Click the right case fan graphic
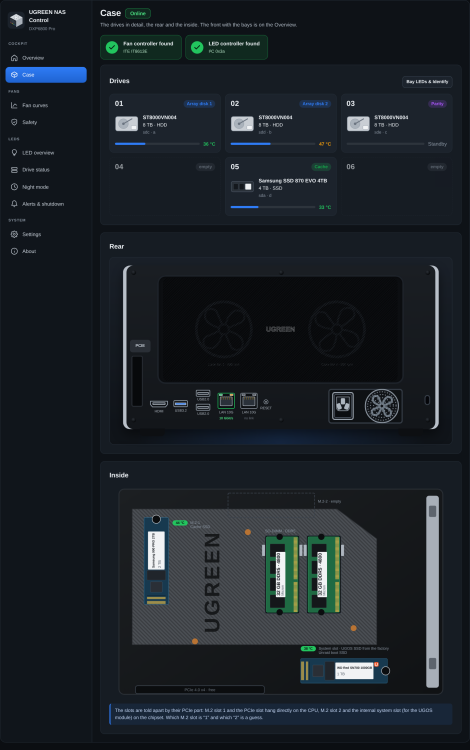This screenshot has height=750, width=470. click(x=337, y=330)
